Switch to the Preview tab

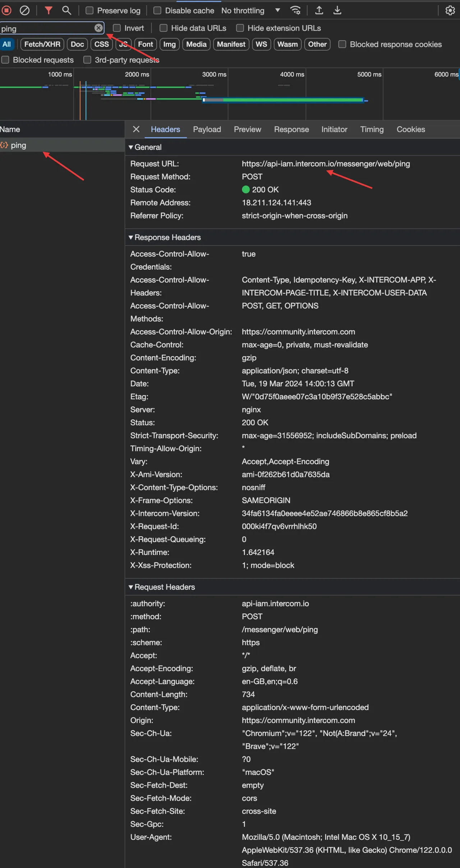[248, 129]
